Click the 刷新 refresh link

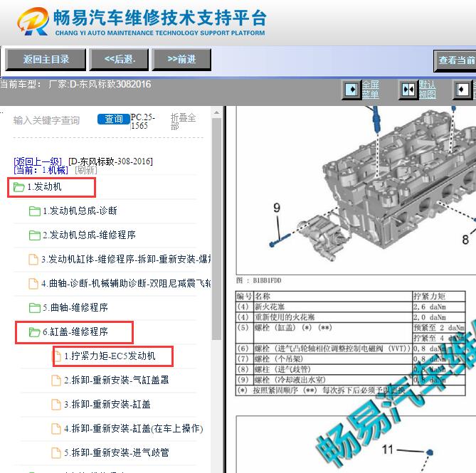tap(86, 170)
